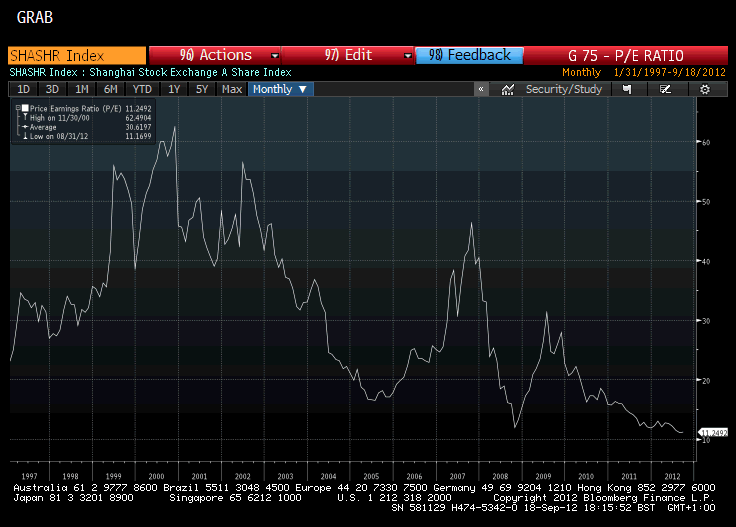Open chart settings gear icon
Image resolution: width=736 pixels, height=527 pixels.
click(705, 89)
